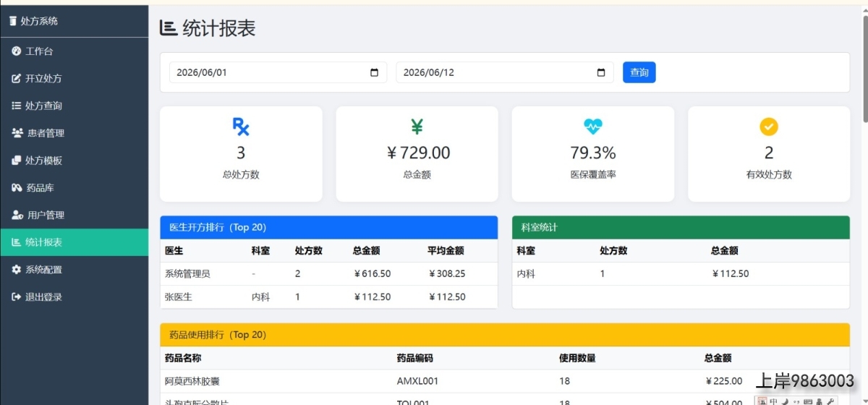
Task: Open 用户管理 menu item
Action: tap(74, 215)
